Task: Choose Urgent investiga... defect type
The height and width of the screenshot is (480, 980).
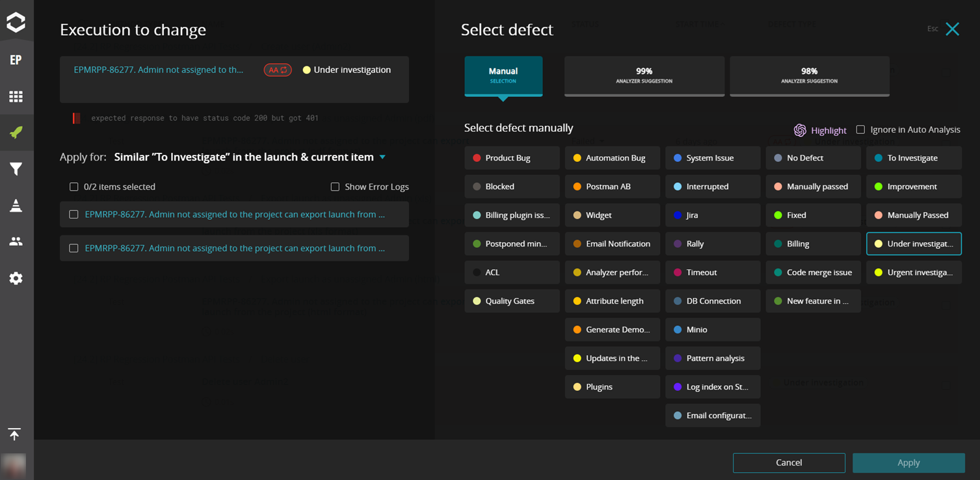Action: (914, 273)
